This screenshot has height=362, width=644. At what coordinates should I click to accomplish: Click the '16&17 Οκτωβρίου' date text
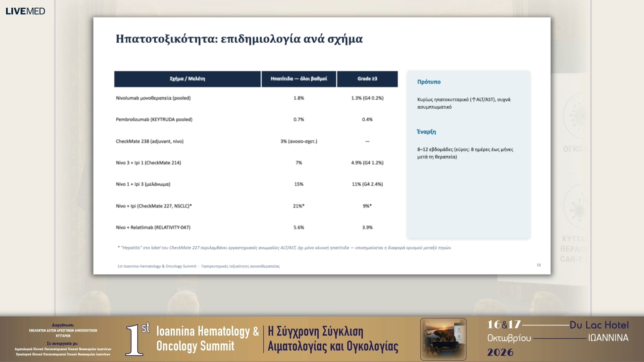(x=509, y=331)
